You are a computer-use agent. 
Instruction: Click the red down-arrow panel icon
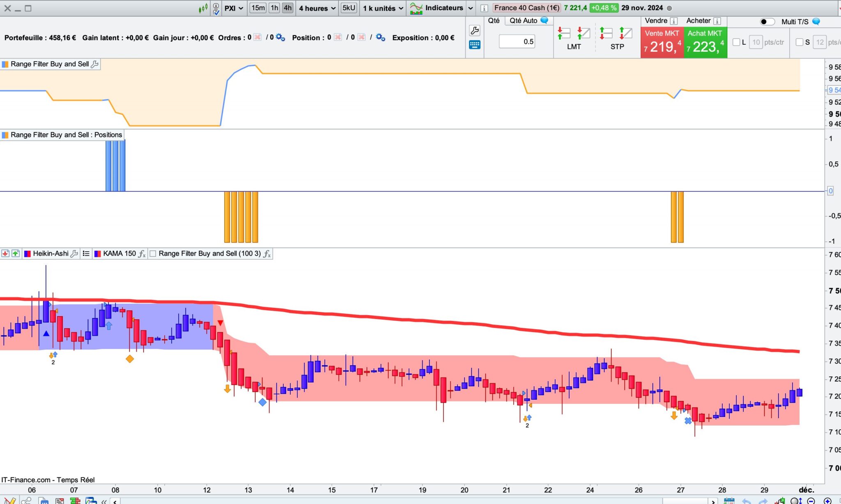[x=5, y=254]
